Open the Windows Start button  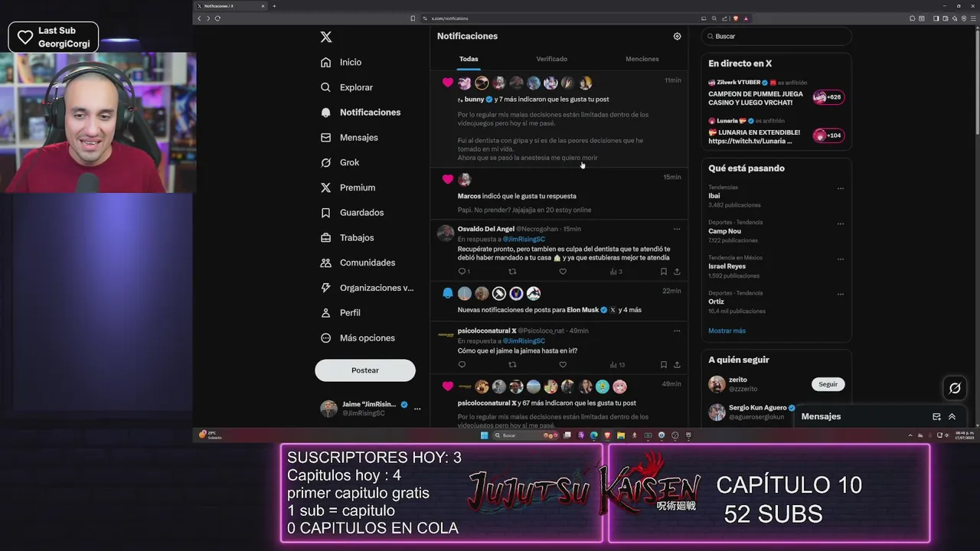(x=484, y=435)
